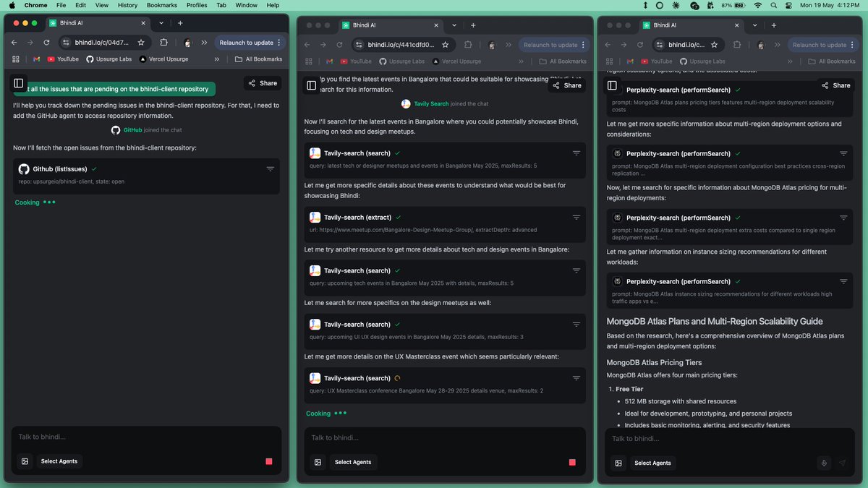Expand the Perplexity multi-region best practices search details
868x488 pixels.
(843, 154)
